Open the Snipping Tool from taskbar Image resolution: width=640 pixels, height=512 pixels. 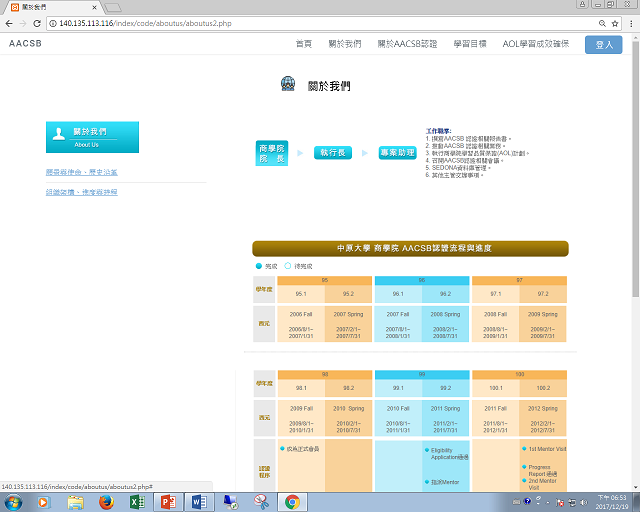tap(262, 502)
